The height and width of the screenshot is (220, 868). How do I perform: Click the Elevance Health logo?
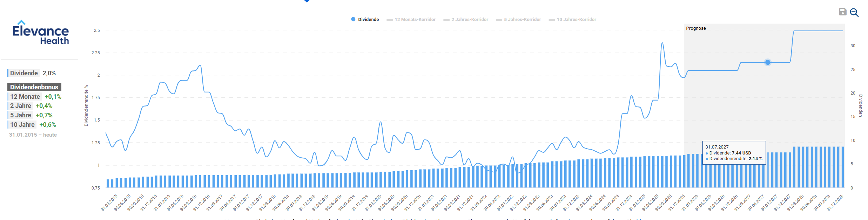(40, 33)
